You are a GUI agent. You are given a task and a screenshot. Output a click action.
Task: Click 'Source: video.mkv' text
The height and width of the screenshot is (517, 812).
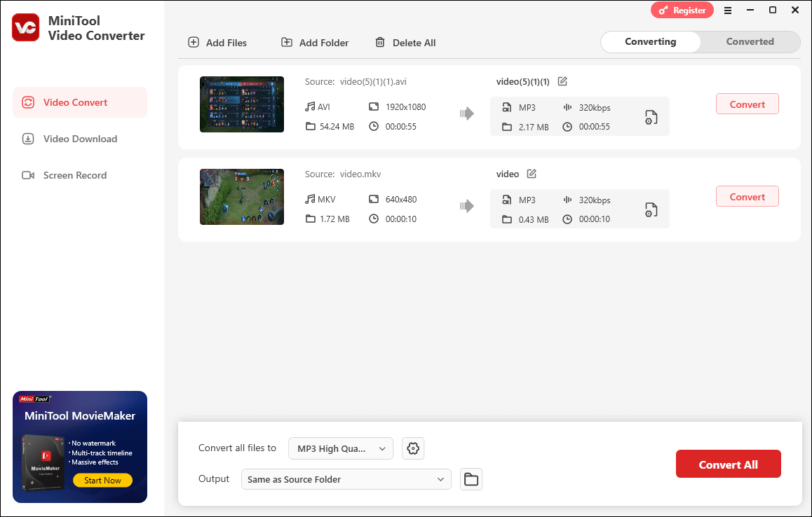pos(343,174)
